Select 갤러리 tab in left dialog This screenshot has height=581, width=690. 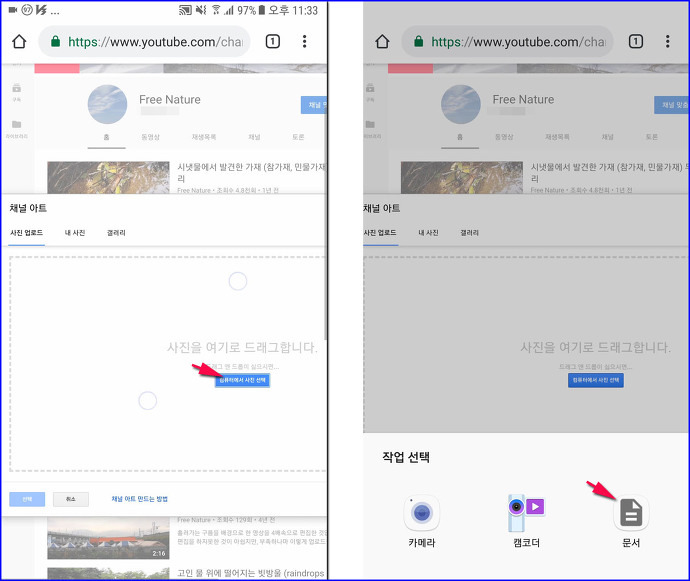pyautogui.click(x=116, y=233)
